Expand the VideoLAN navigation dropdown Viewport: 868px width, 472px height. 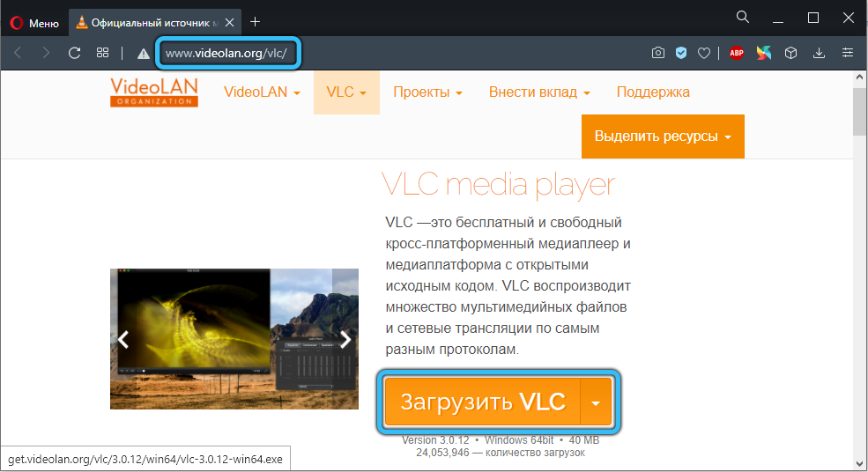pyautogui.click(x=262, y=92)
